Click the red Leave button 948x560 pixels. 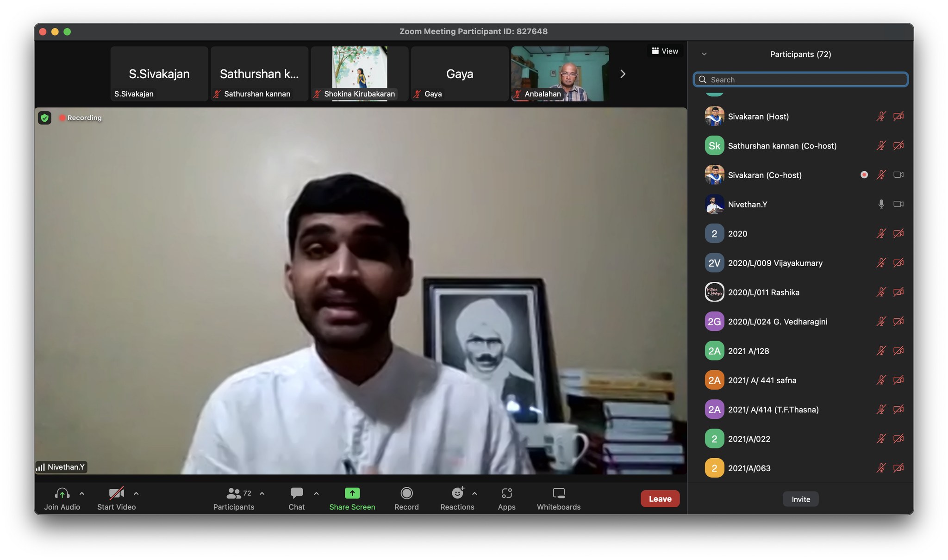click(x=660, y=498)
